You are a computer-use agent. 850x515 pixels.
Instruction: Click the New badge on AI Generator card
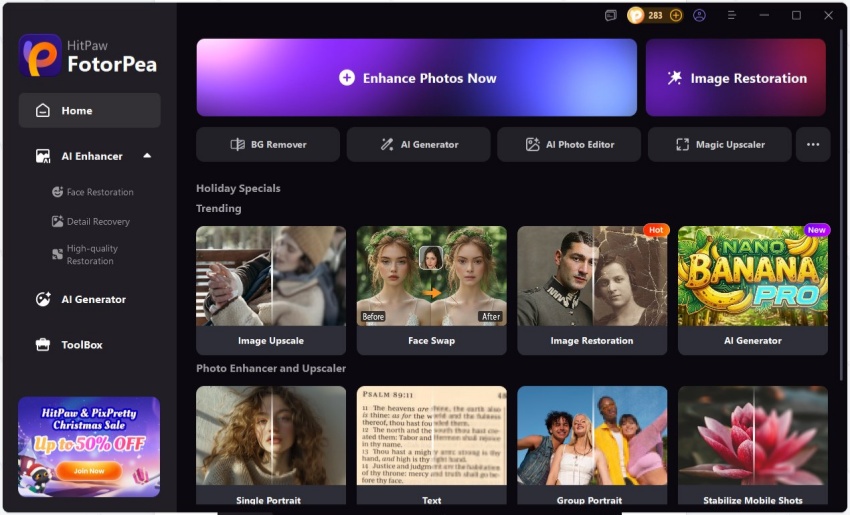(x=816, y=230)
